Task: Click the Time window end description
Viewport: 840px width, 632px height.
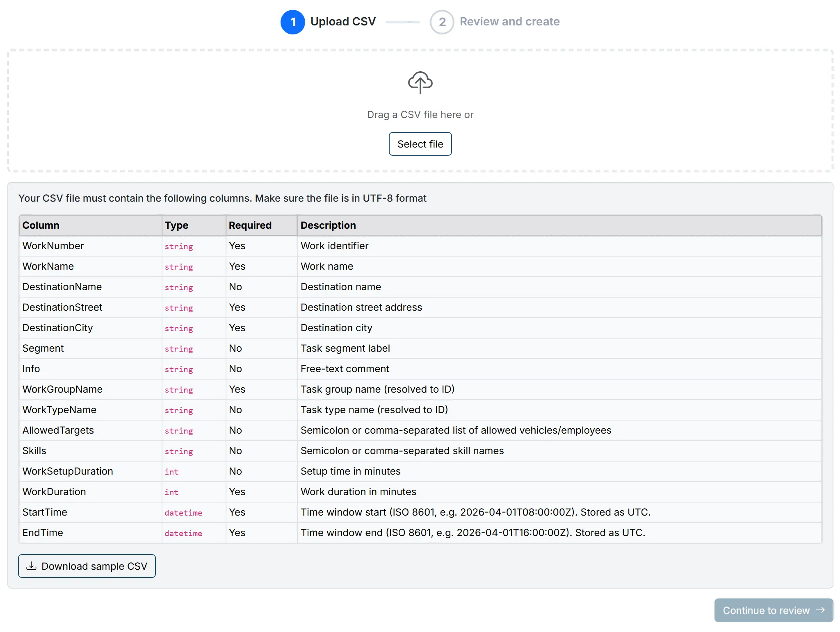Action: click(x=473, y=533)
